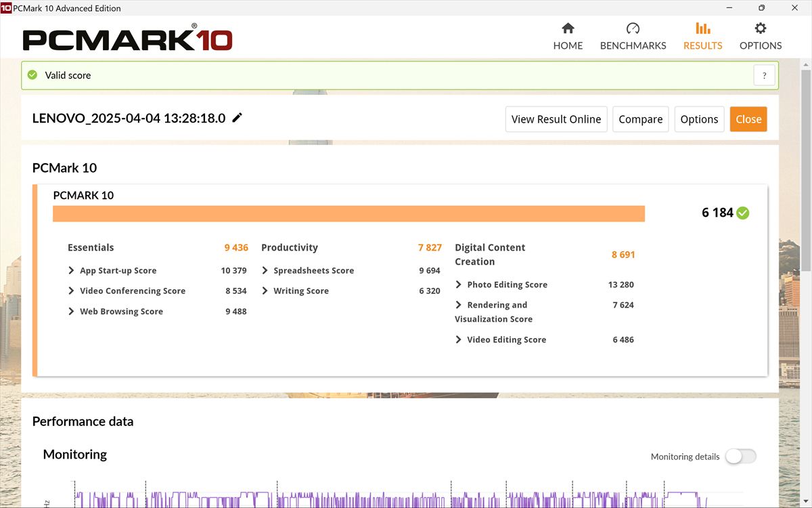This screenshot has width=812, height=508.
Task: Open the Options gear icon
Action: tap(761, 28)
